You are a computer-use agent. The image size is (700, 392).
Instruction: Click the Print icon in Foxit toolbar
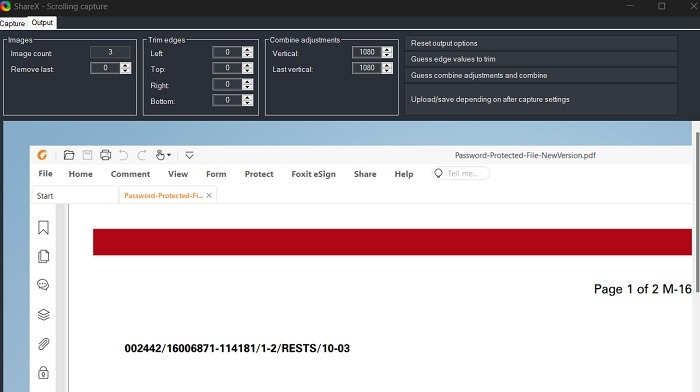click(x=105, y=155)
